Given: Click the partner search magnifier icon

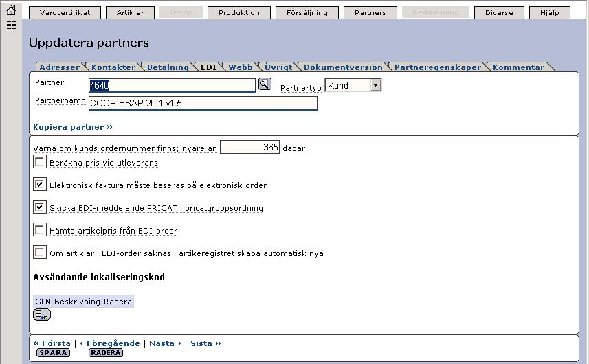Looking at the screenshot, I should click(265, 84).
